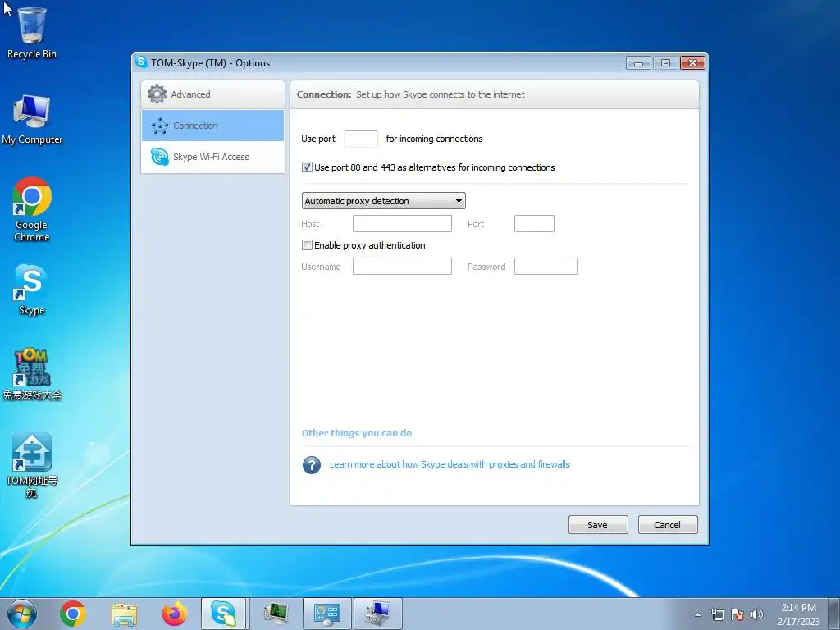Click the blue help question mark icon
This screenshot has width=840, height=630.
[x=311, y=464]
